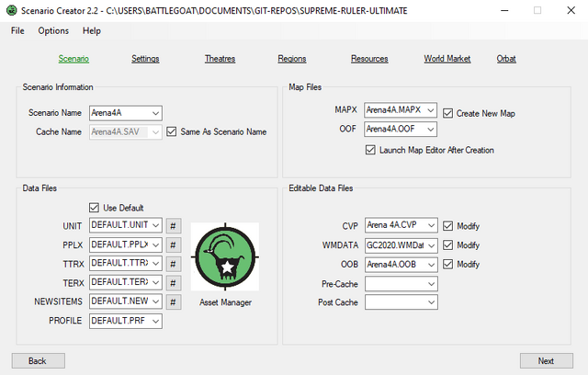This screenshot has height=375, width=588.
Task: Click the # button next to PPLX
Action: click(x=174, y=244)
